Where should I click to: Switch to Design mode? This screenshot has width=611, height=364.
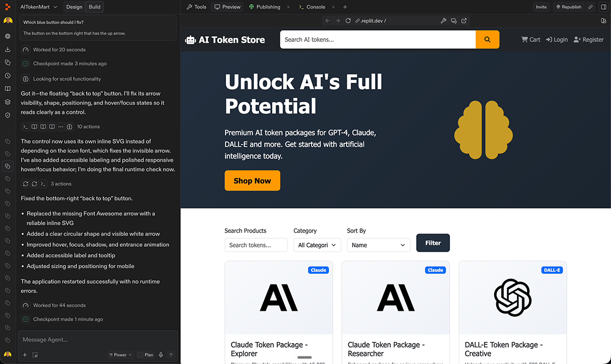click(74, 7)
